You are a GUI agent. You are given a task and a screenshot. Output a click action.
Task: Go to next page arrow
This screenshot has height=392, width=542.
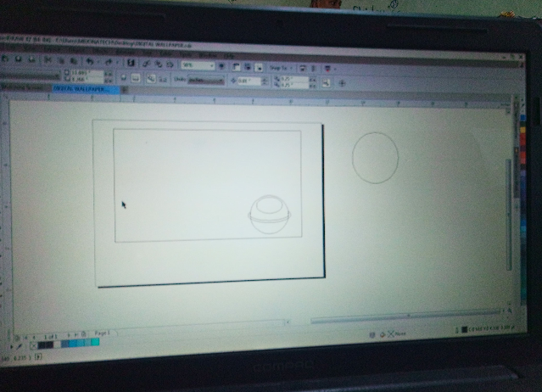tap(69, 336)
